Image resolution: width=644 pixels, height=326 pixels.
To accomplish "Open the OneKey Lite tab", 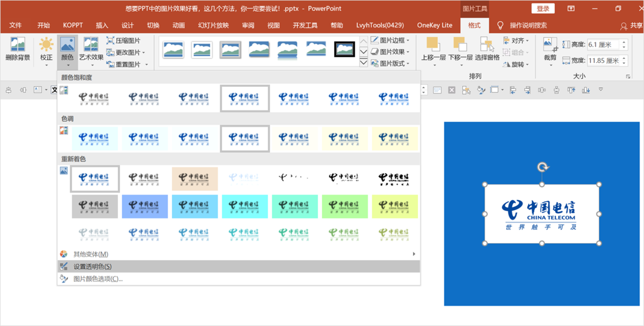I will click(x=435, y=25).
